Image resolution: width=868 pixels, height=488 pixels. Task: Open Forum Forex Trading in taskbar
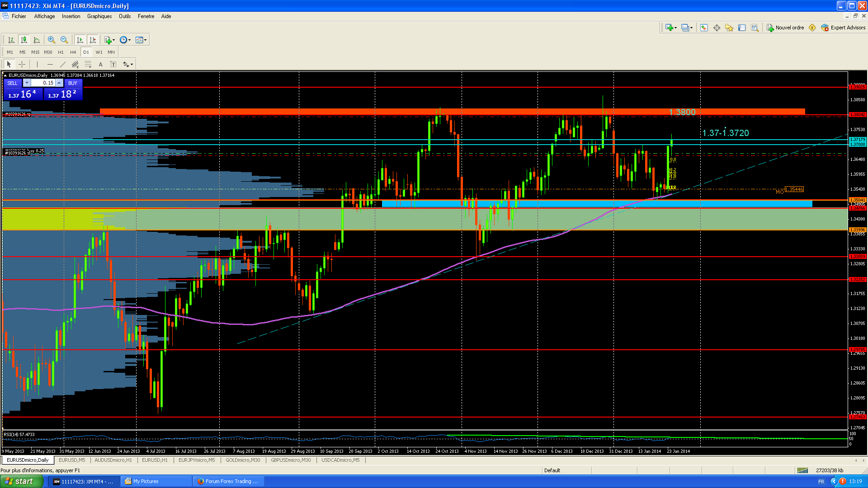228,481
